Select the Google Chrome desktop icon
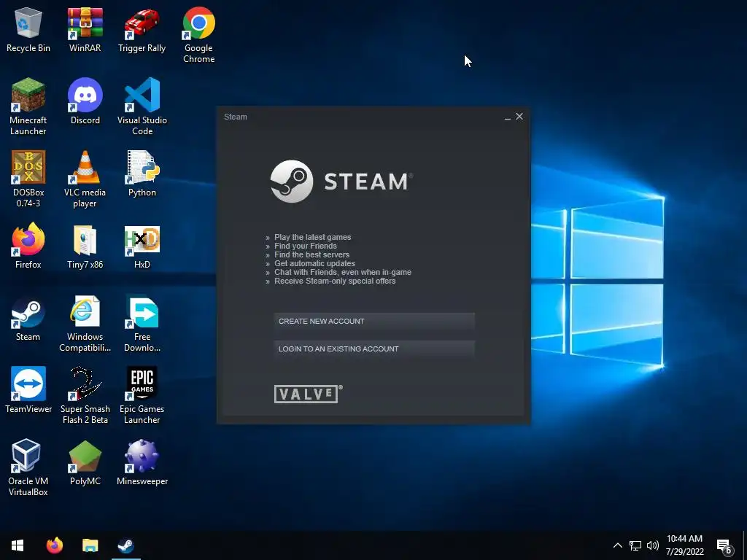The height and width of the screenshot is (560, 747). tap(198, 35)
